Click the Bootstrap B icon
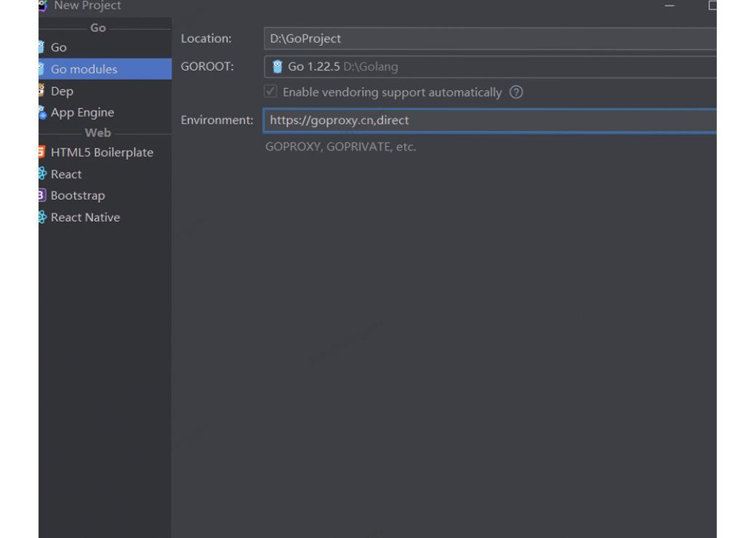756x538 pixels. point(42,196)
